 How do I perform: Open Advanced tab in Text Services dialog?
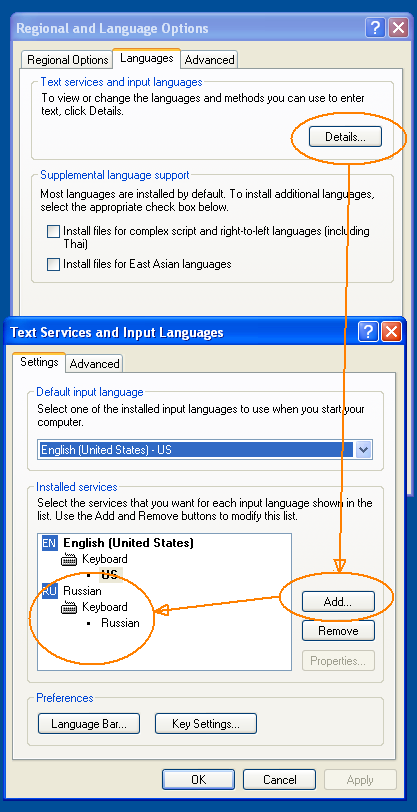[x=94, y=364]
